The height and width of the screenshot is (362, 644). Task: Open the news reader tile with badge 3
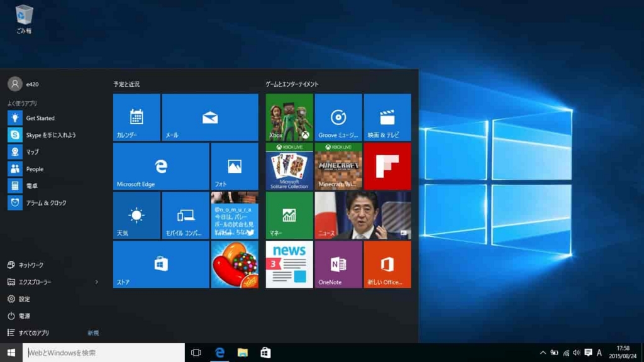point(289,265)
